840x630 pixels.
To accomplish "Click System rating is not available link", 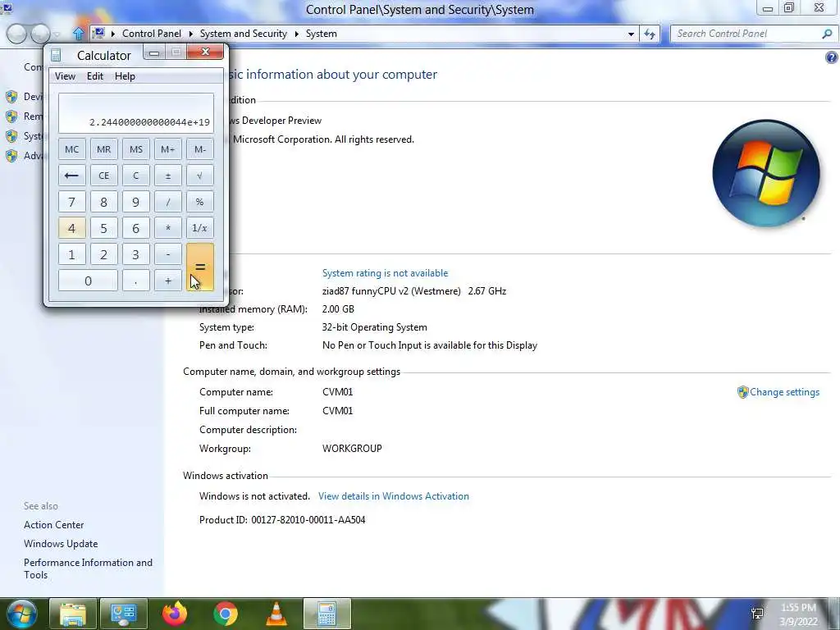I will (x=386, y=273).
